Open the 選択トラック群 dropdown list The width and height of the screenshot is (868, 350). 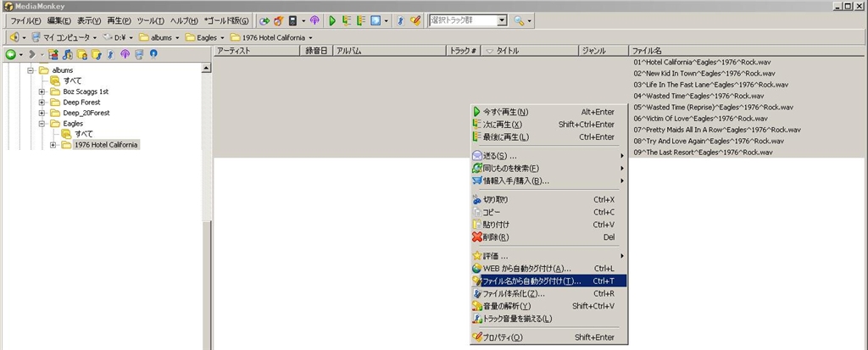(502, 20)
